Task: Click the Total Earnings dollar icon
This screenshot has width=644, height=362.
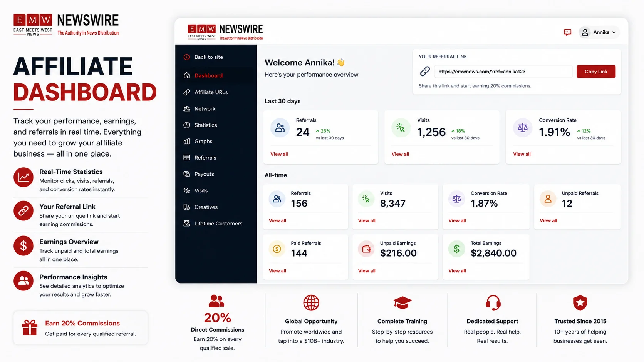Action: (457, 249)
